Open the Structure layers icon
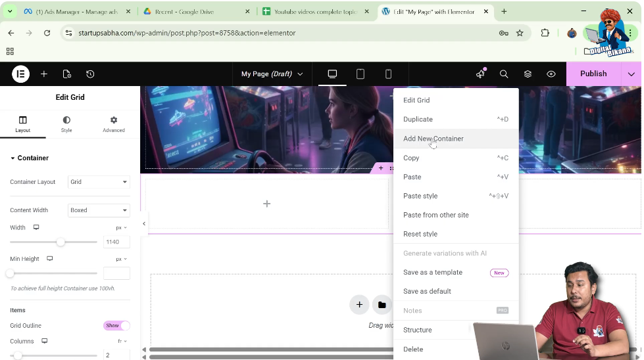 [528, 74]
